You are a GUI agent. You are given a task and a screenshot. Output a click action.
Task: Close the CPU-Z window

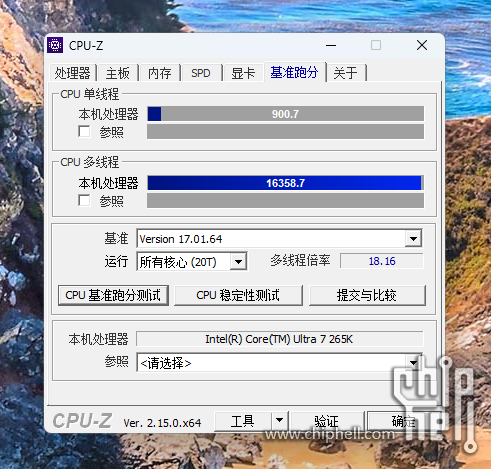[422, 45]
